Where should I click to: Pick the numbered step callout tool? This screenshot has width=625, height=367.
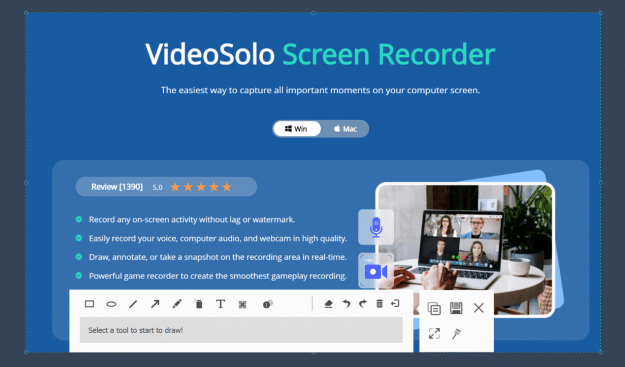click(267, 304)
